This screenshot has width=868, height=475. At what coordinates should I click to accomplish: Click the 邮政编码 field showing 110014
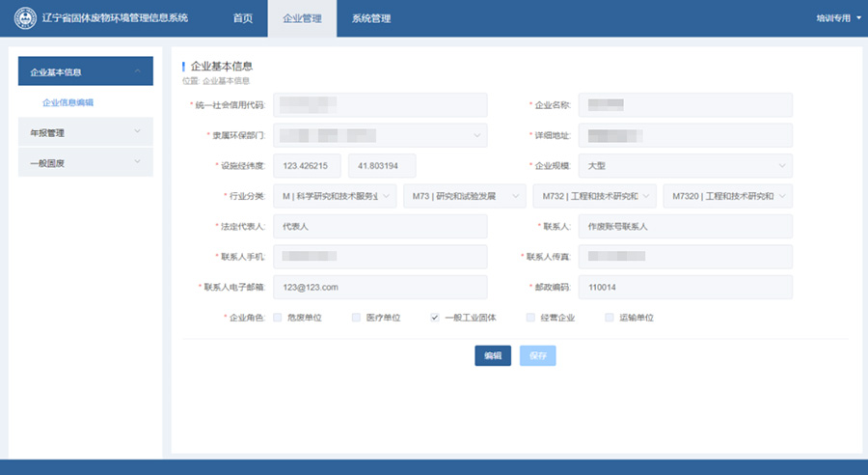point(686,287)
